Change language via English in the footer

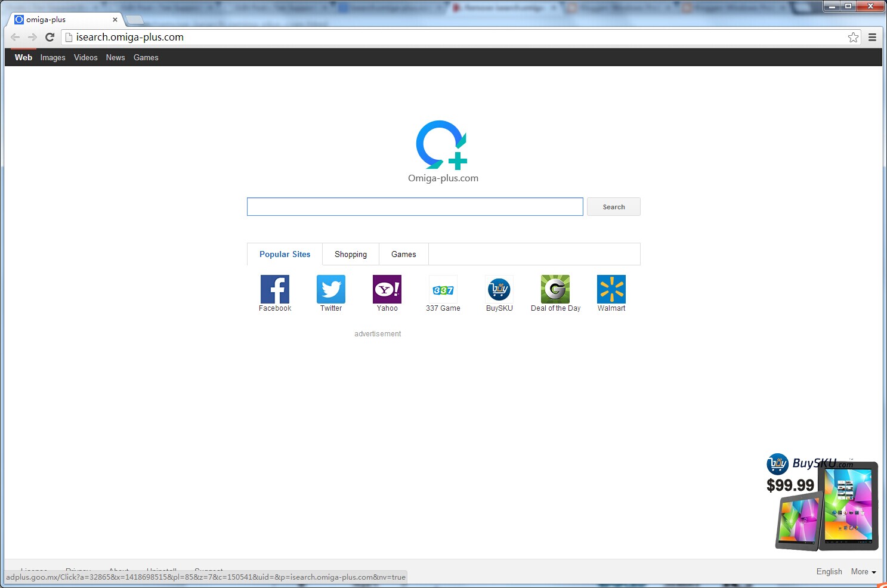pos(829,571)
